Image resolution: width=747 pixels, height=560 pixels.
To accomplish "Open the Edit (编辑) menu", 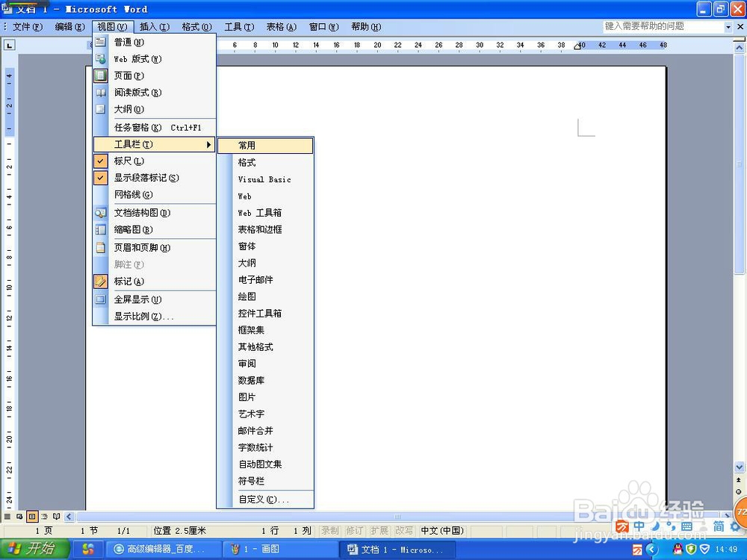I will pyautogui.click(x=69, y=27).
